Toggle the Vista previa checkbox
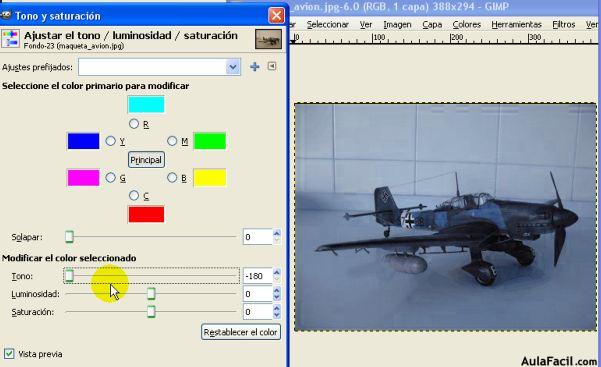 [x=8, y=354]
